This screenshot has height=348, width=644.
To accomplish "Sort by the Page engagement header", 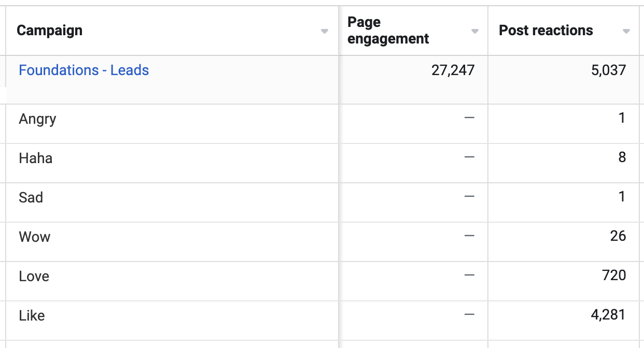I will click(x=388, y=31).
